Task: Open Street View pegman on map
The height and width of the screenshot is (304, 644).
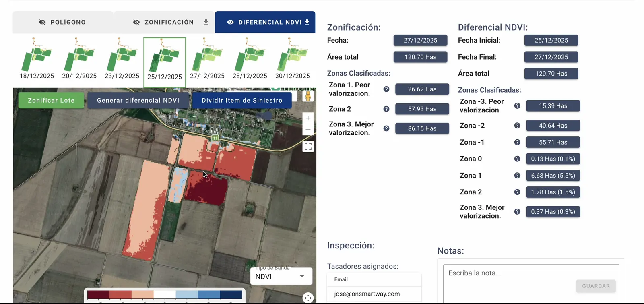Action: [x=308, y=96]
